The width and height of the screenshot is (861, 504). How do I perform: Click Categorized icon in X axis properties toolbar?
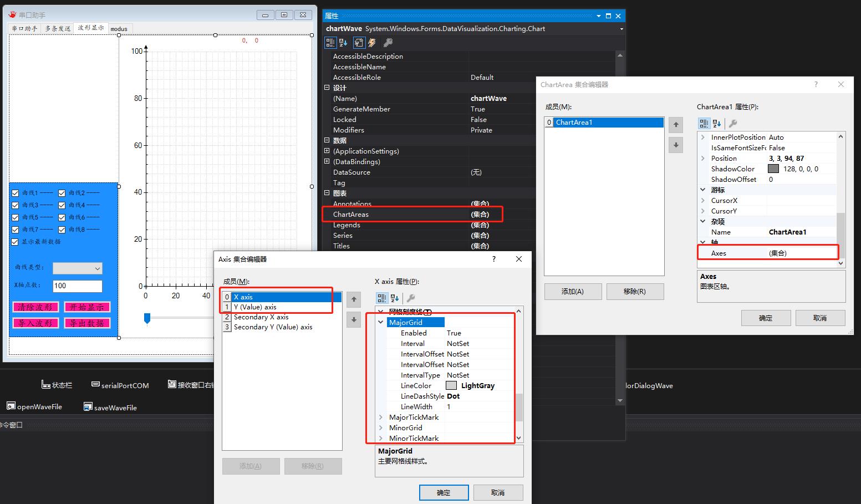382,298
